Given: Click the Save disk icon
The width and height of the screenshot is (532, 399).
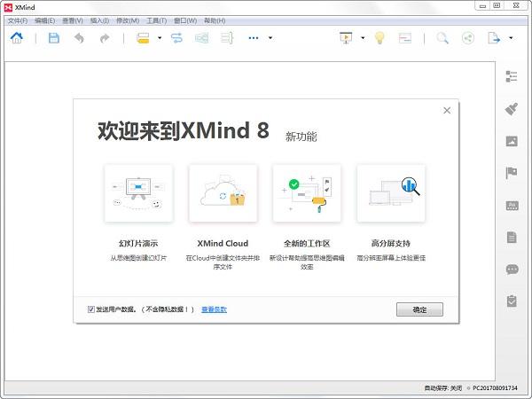Looking at the screenshot, I should (x=53, y=38).
